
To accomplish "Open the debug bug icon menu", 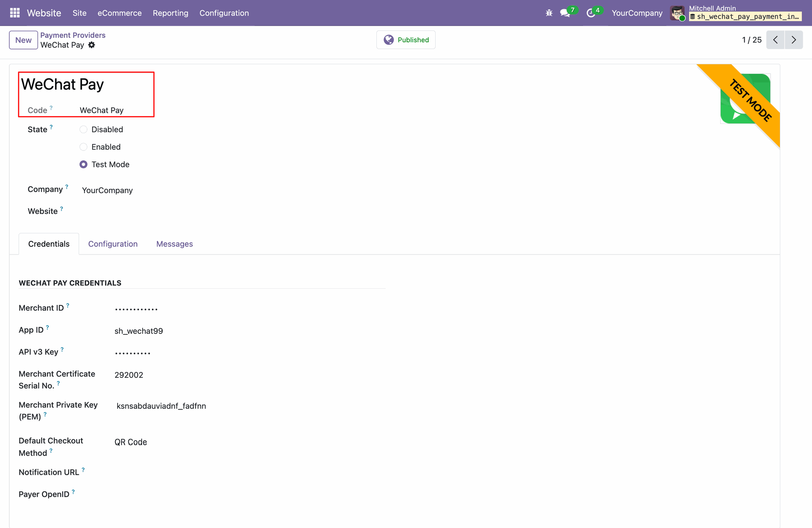I will pos(549,13).
